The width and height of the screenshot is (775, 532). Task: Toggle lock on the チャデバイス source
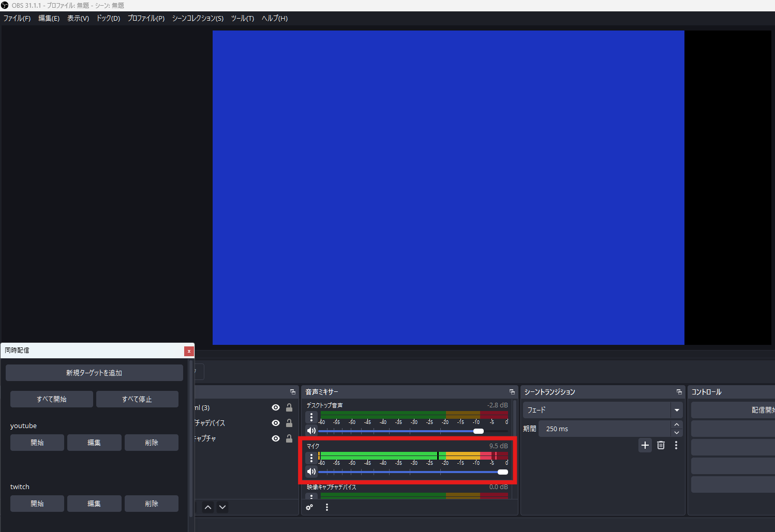(x=289, y=423)
